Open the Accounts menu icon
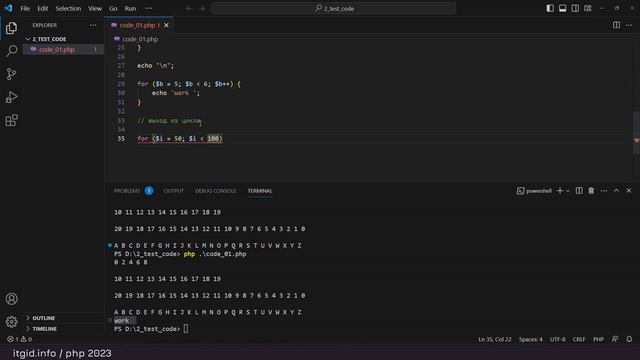The width and height of the screenshot is (640, 360). [11, 299]
